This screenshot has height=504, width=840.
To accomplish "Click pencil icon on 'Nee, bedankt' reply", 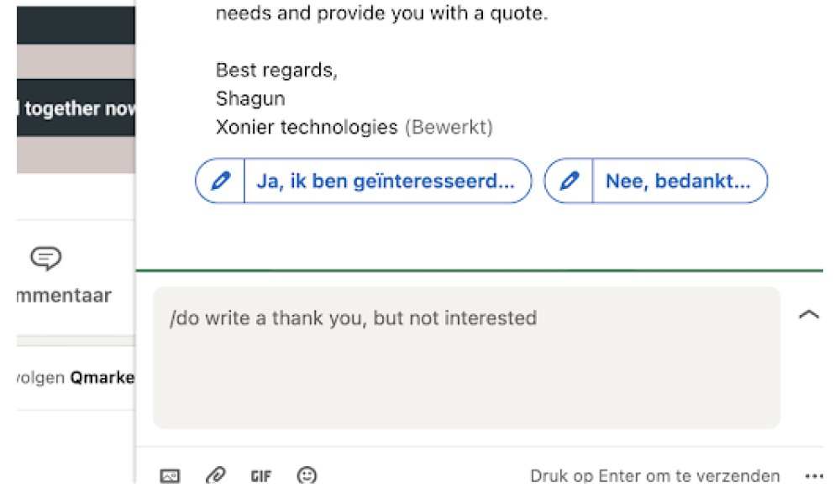I will [569, 181].
